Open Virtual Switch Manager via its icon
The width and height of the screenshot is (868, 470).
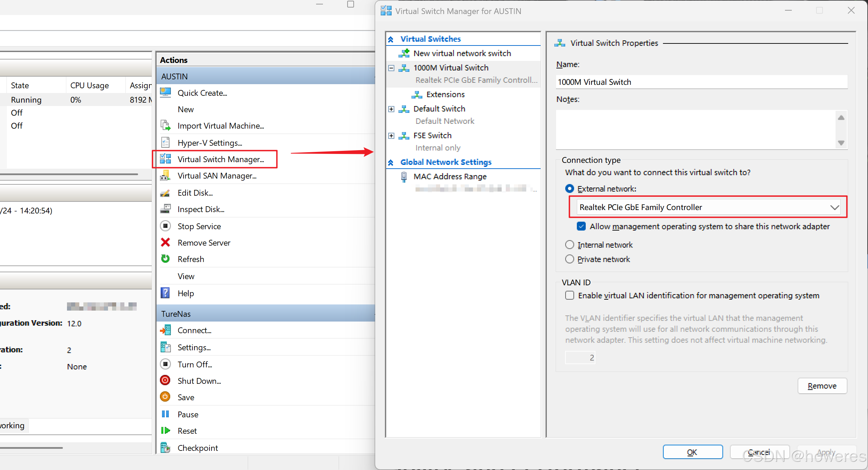tap(165, 159)
